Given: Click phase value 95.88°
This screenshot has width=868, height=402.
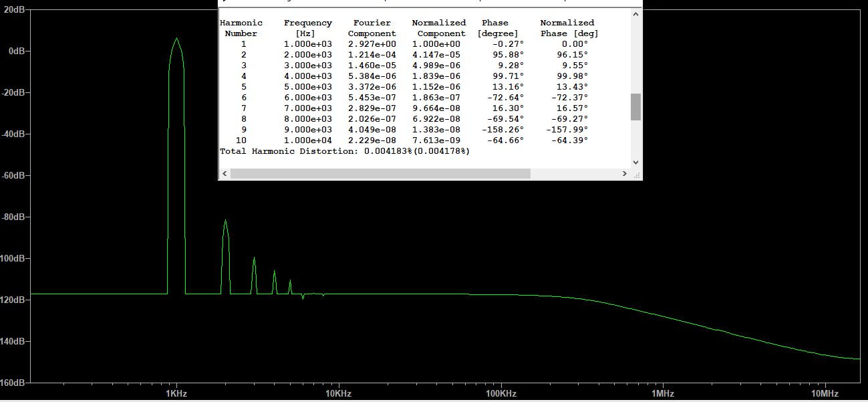Looking at the screenshot, I should click(509, 55).
